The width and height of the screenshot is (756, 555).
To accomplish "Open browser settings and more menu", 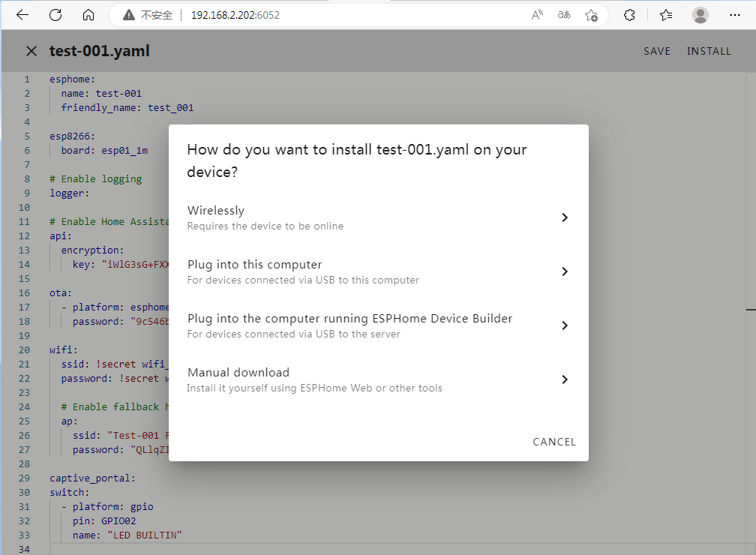I will pyautogui.click(x=734, y=15).
